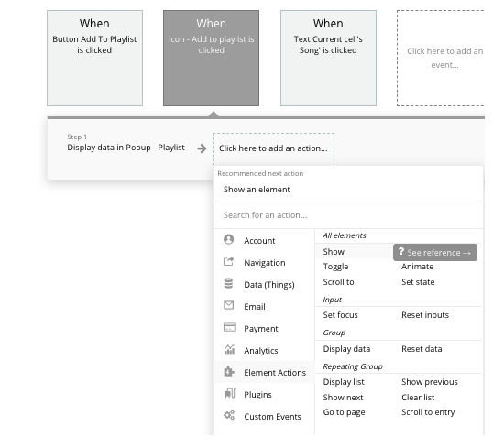Viewport: 493px width, 448px height.
Task: Click the Data (Things) database icon
Action: [228, 283]
